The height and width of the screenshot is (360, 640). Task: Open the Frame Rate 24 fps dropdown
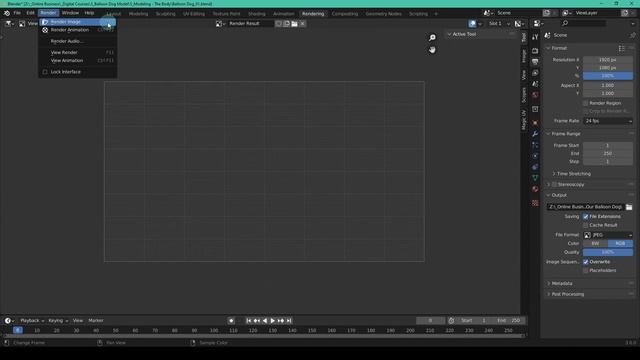pos(608,121)
